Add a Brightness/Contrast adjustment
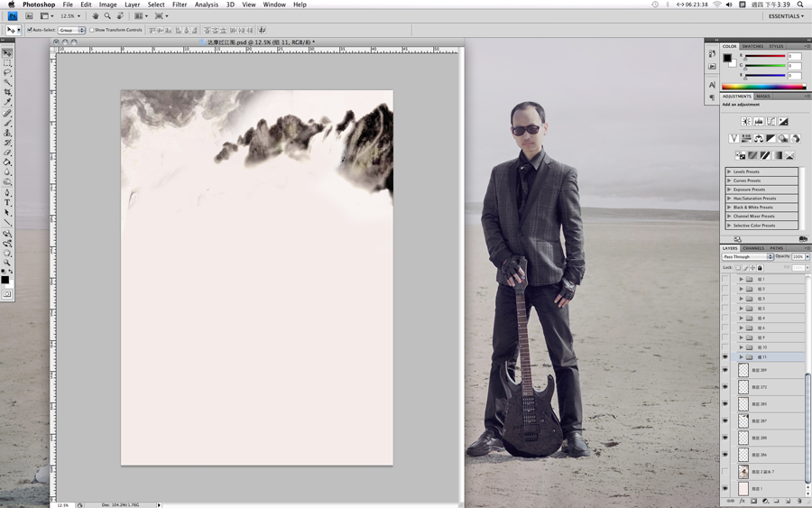Viewport: 812px width, 508px height. pyautogui.click(x=746, y=121)
